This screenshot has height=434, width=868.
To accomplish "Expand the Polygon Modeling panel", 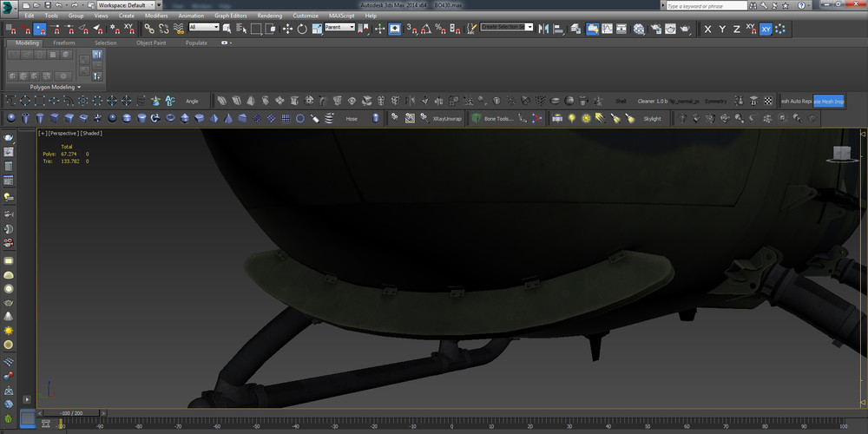I will [x=56, y=87].
